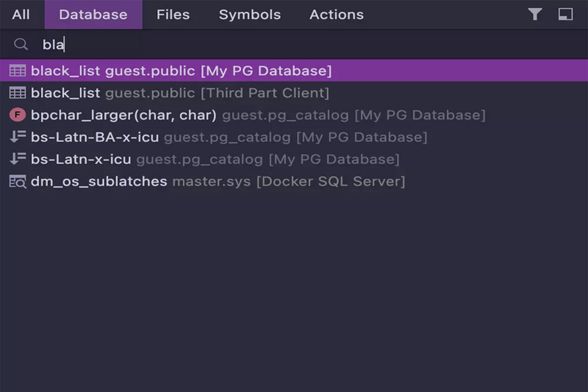588x392 pixels.
Task: Click the magnifying glass search icon
Action: (21, 45)
